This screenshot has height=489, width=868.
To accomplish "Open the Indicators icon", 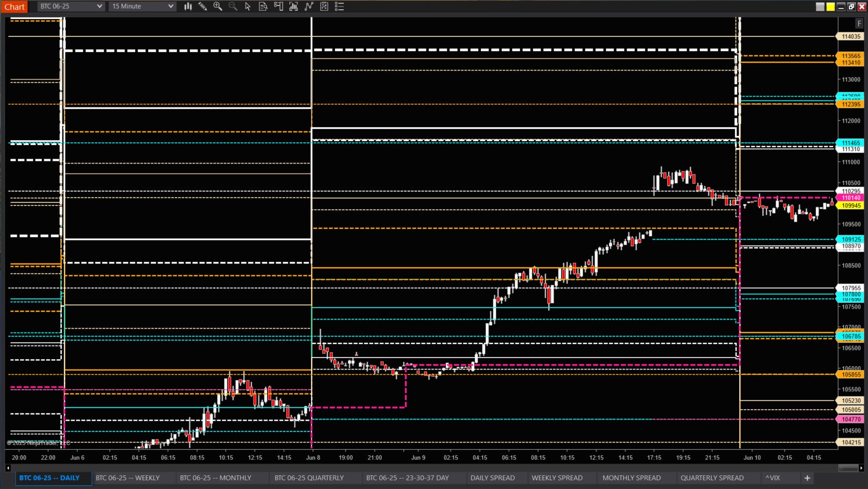I will [309, 7].
